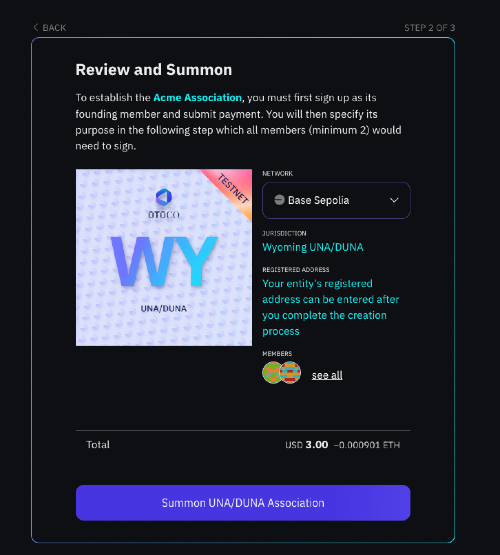
Task: Click the STEP 2 OF 3 indicator
Action: pyautogui.click(x=430, y=28)
